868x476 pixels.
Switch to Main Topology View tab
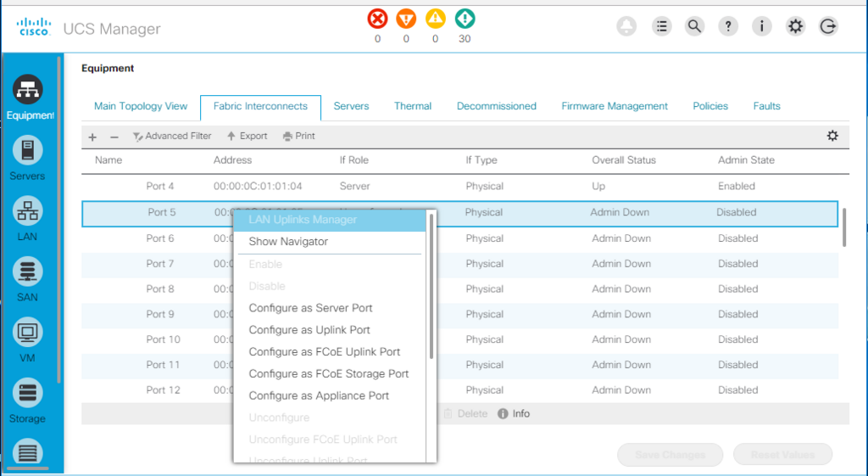141,106
